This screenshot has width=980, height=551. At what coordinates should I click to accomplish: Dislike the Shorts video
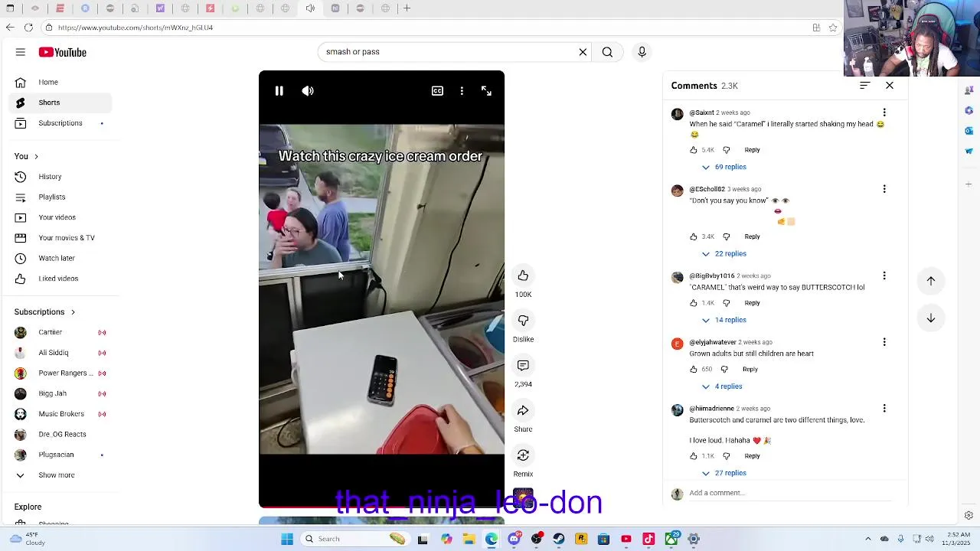[523, 321]
